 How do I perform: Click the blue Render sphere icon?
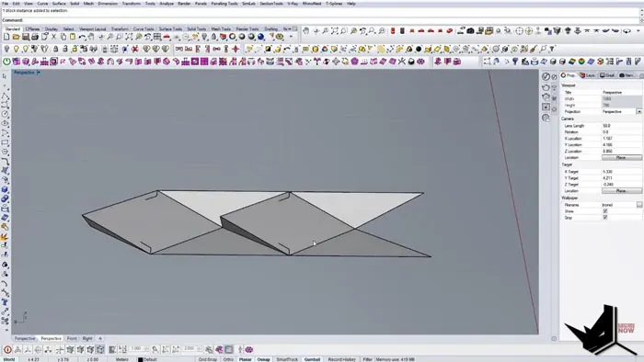click(x=260, y=38)
